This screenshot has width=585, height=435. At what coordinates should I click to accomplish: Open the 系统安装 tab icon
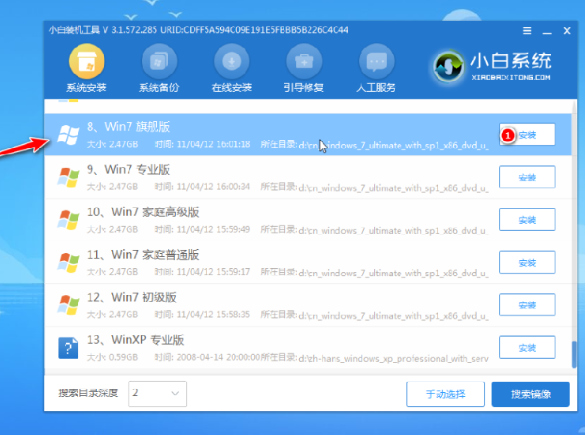point(87,61)
